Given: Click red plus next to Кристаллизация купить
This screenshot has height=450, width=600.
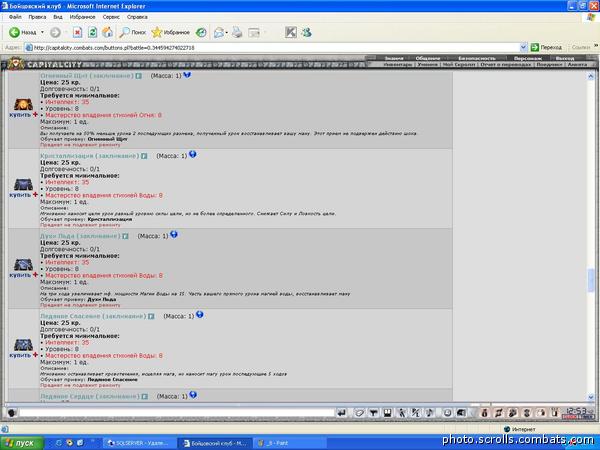Looking at the screenshot, I should coord(35,194).
